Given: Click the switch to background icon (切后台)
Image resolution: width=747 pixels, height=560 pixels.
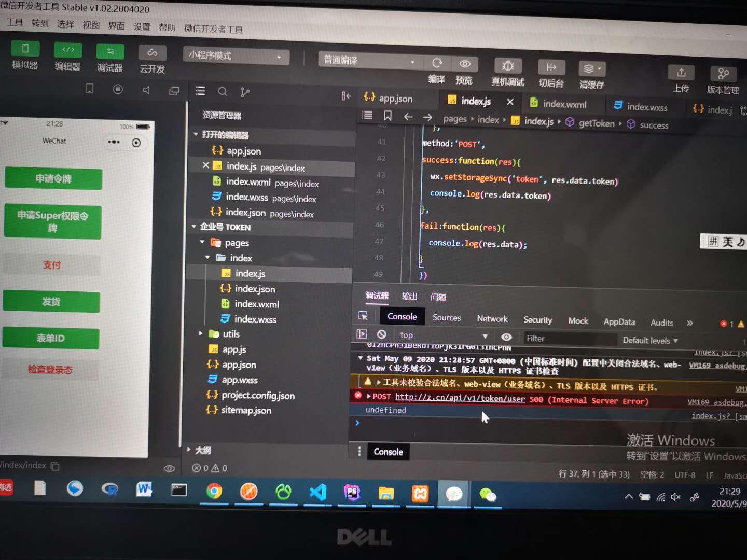Looking at the screenshot, I should click(x=551, y=67).
